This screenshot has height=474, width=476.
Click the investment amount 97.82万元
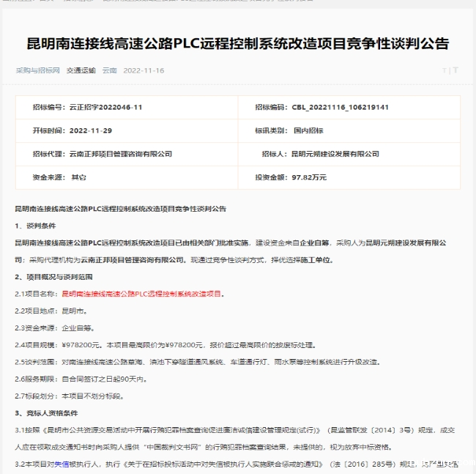click(x=309, y=177)
